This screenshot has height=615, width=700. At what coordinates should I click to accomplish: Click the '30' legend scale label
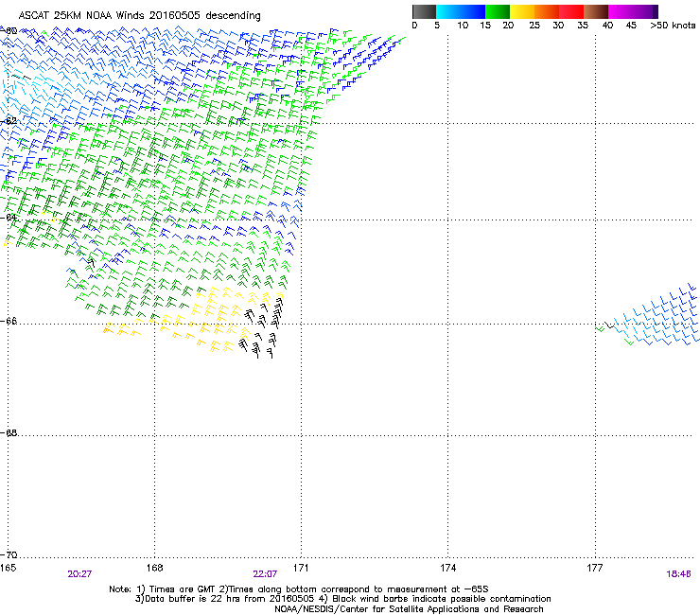pos(558,26)
